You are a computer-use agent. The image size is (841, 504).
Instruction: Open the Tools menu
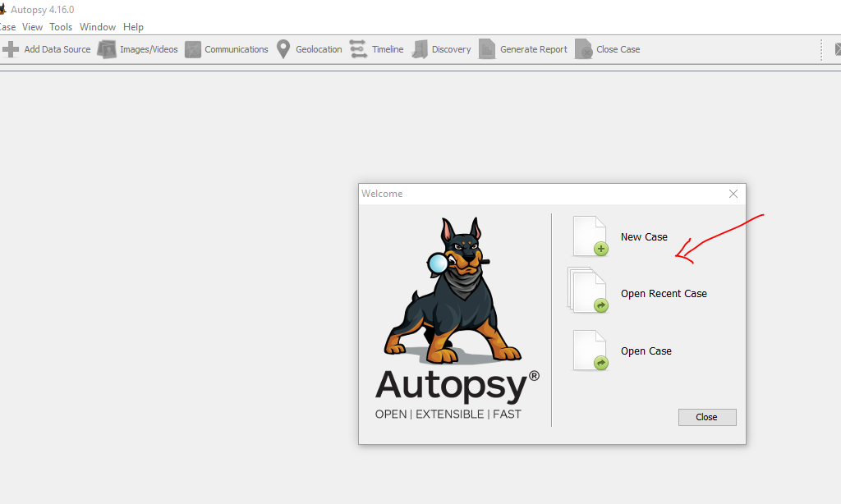[61, 27]
